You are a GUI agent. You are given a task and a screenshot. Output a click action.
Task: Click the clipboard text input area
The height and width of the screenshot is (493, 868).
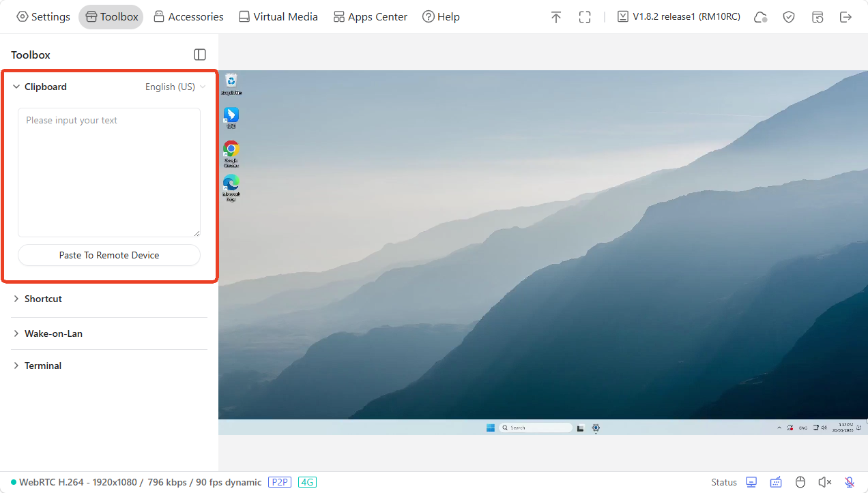(109, 173)
